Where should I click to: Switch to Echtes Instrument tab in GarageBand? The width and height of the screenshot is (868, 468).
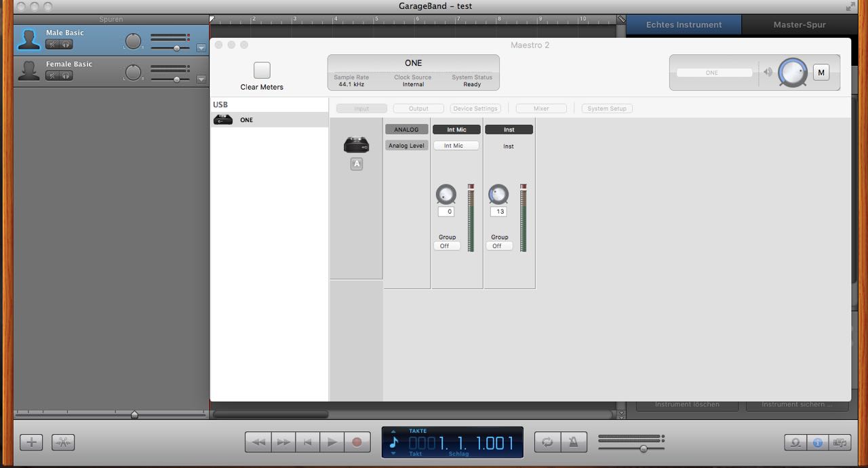(x=684, y=25)
